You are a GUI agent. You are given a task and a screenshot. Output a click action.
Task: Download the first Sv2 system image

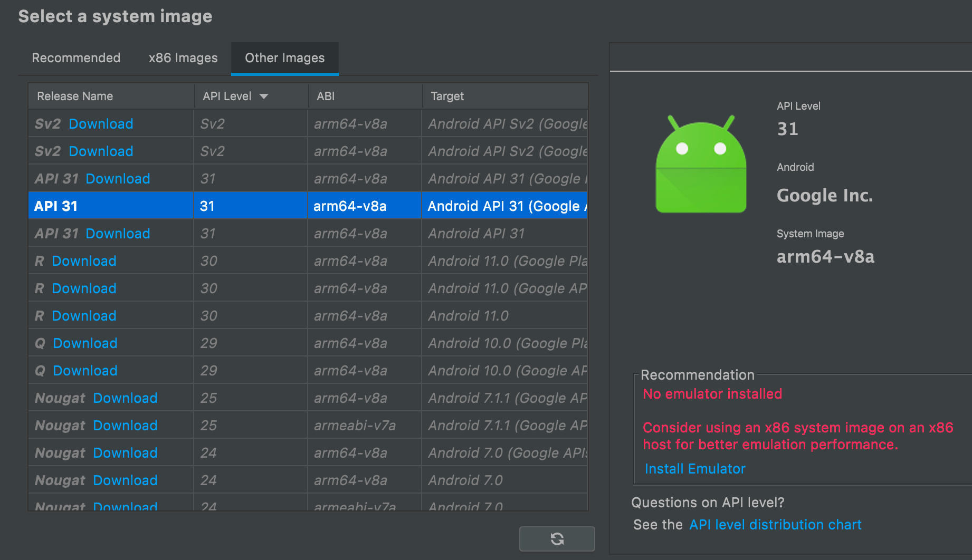(101, 123)
